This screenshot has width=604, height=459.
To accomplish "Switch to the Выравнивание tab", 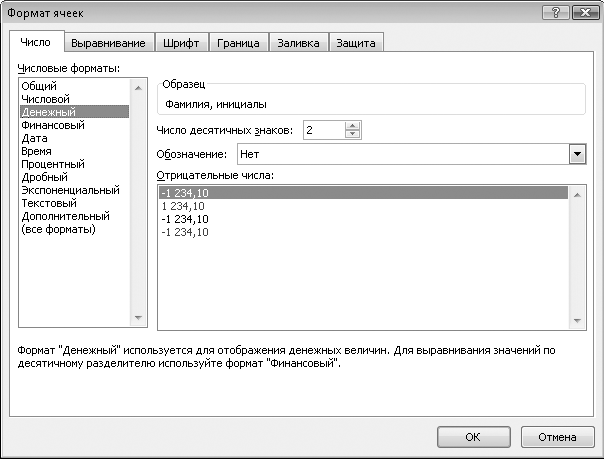I will point(108,43).
